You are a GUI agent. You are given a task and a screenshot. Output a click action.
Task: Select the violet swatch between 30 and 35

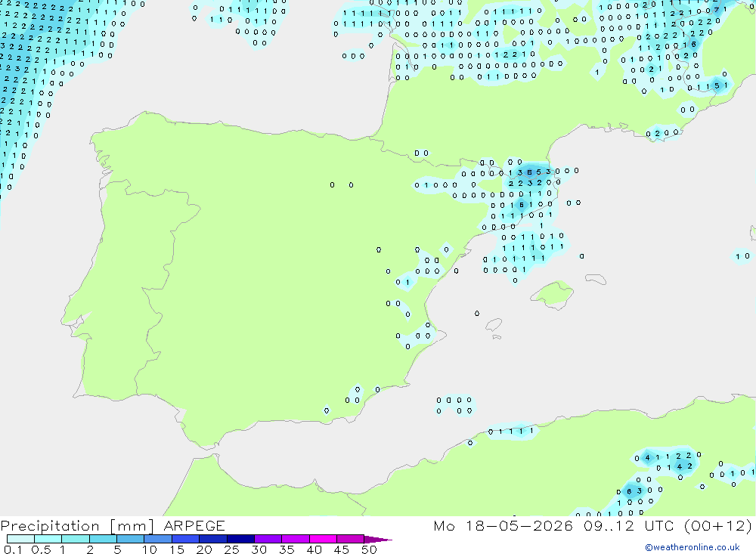pyautogui.click(x=268, y=539)
